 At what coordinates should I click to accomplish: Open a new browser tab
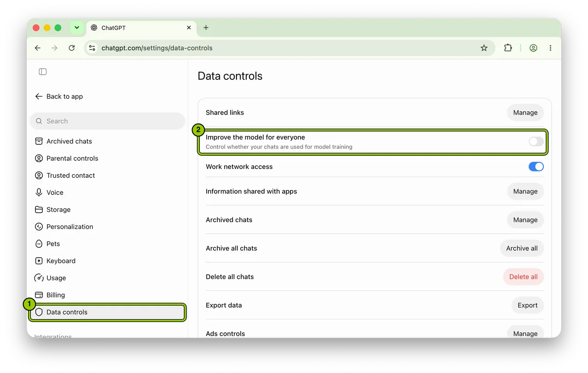[x=206, y=28]
